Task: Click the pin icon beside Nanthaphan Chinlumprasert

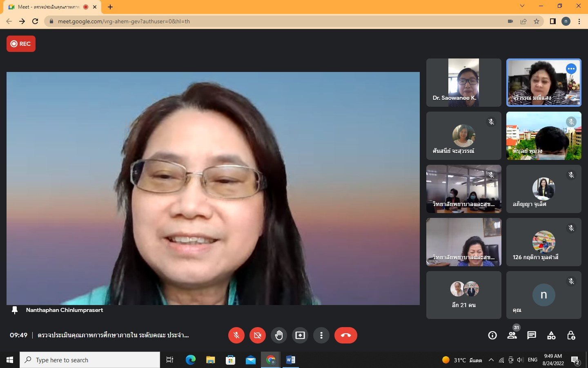Action: pyautogui.click(x=15, y=310)
